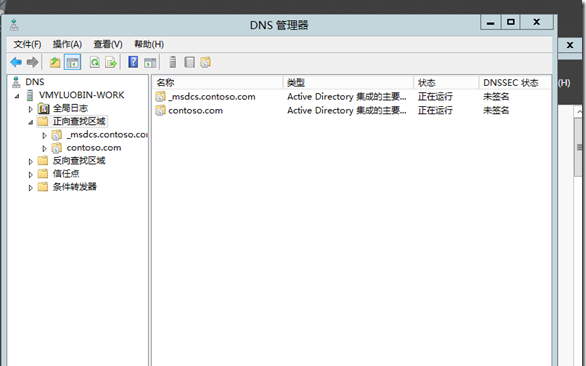
Task: Click the Export List toolbar icon
Action: [x=111, y=62]
